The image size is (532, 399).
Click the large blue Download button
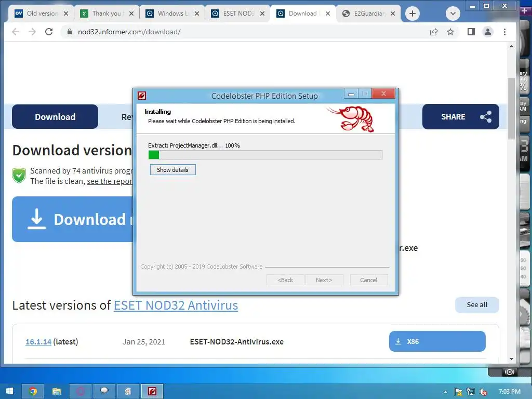72,219
